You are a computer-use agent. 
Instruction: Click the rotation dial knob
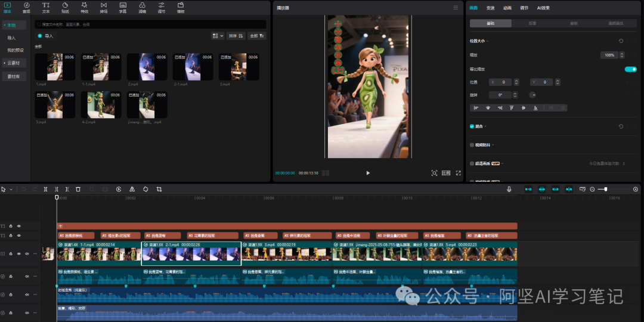pyautogui.click(x=532, y=95)
